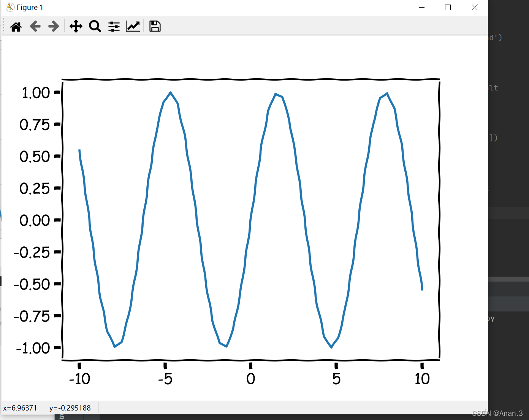Click the y-axis label -1.00

pyautogui.click(x=33, y=348)
